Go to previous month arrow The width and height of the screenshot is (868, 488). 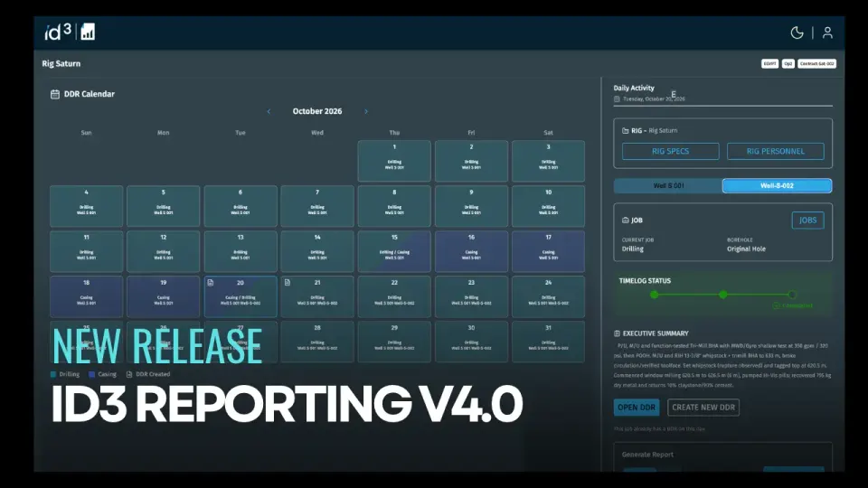[269, 111]
